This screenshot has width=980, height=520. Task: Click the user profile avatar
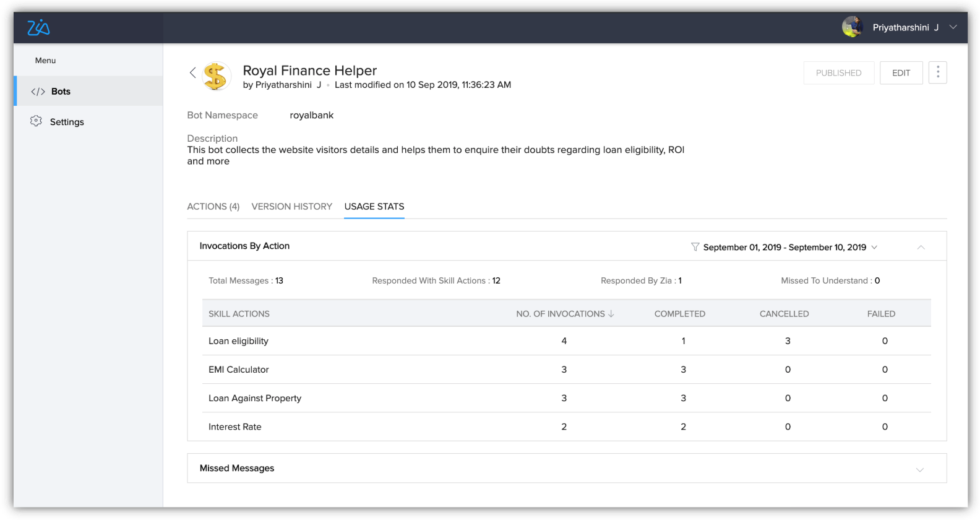tap(853, 27)
